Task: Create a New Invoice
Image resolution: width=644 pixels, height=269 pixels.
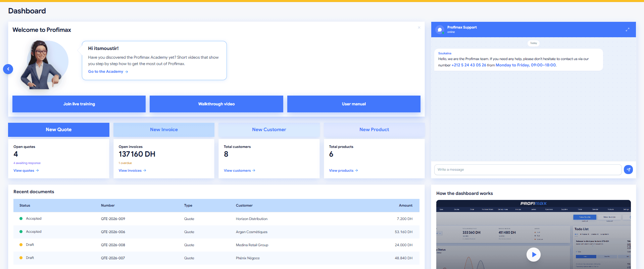Action: [x=164, y=129]
